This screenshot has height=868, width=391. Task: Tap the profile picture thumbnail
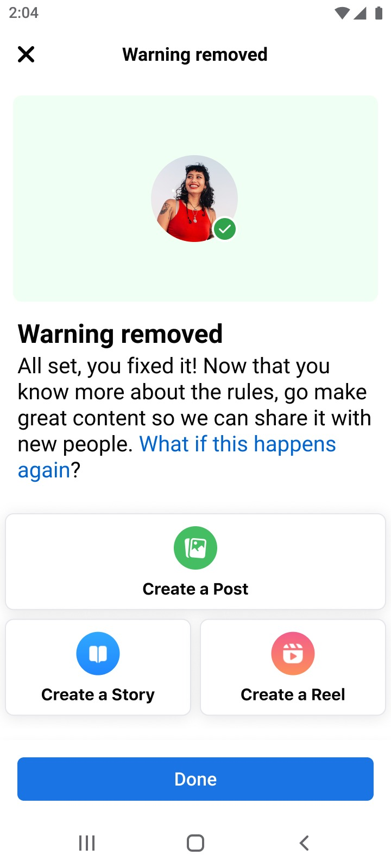(x=194, y=199)
